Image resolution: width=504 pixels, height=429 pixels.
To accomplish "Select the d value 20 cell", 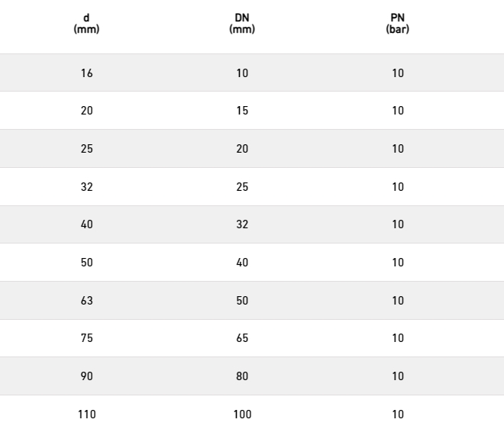I will pos(87,111).
